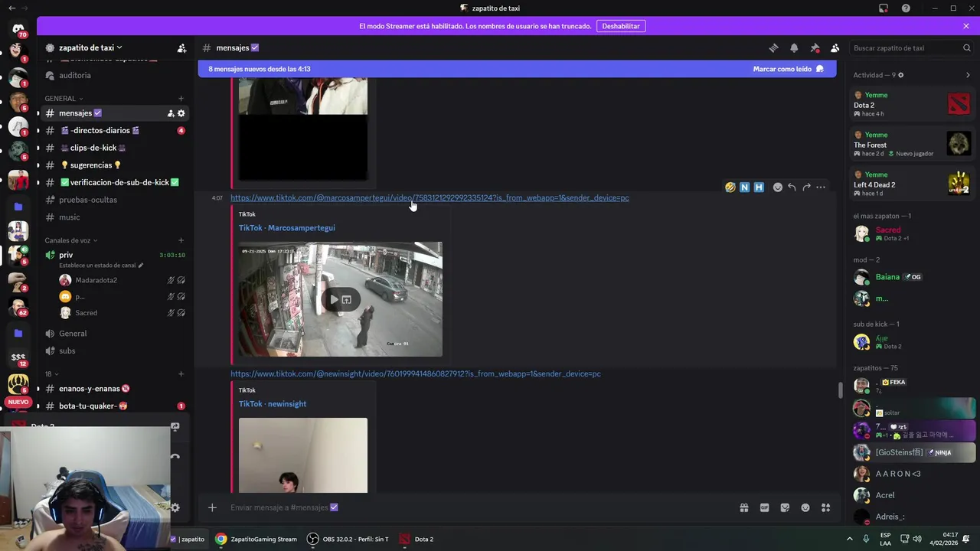Viewport: 980px width, 551px height.
Task: Open more options for hovered message
Action: [821, 187]
